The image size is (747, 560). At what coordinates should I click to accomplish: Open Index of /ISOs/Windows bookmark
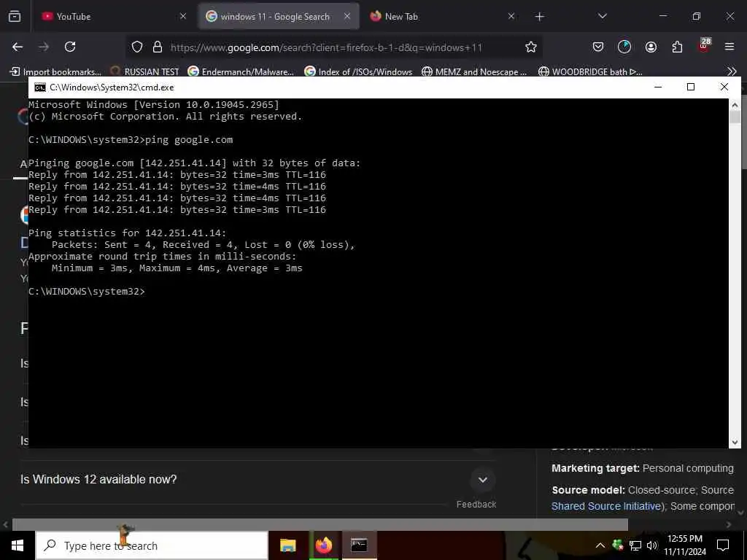click(x=358, y=71)
